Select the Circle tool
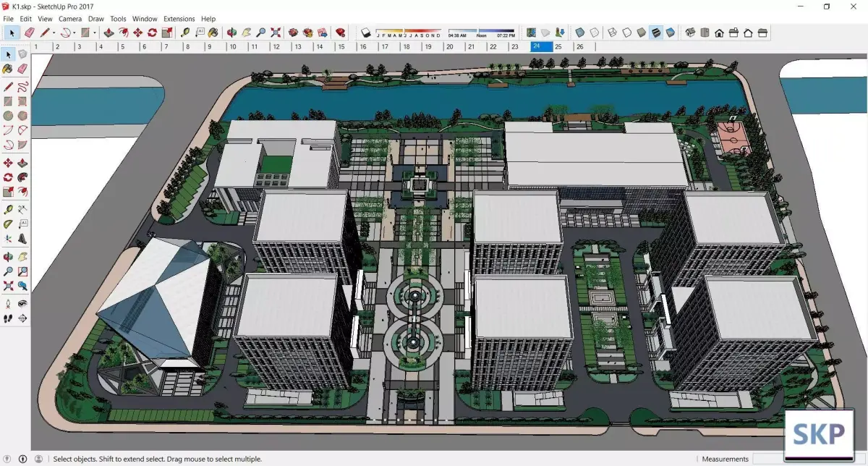The image size is (868, 466). click(x=8, y=116)
